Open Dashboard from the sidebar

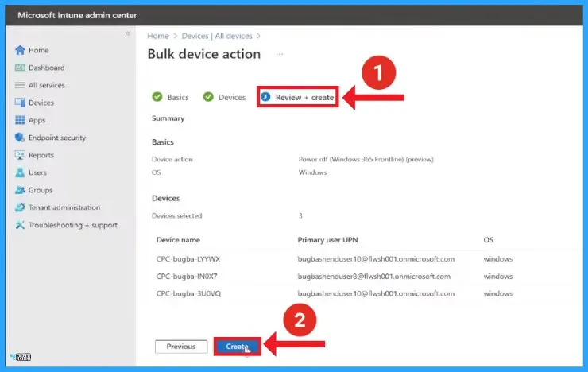[x=47, y=68]
